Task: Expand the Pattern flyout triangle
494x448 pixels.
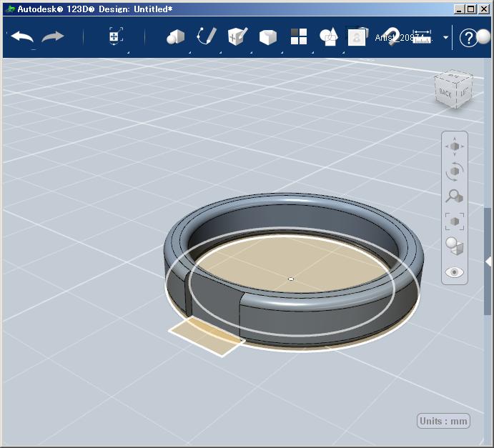Action: click(x=312, y=53)
